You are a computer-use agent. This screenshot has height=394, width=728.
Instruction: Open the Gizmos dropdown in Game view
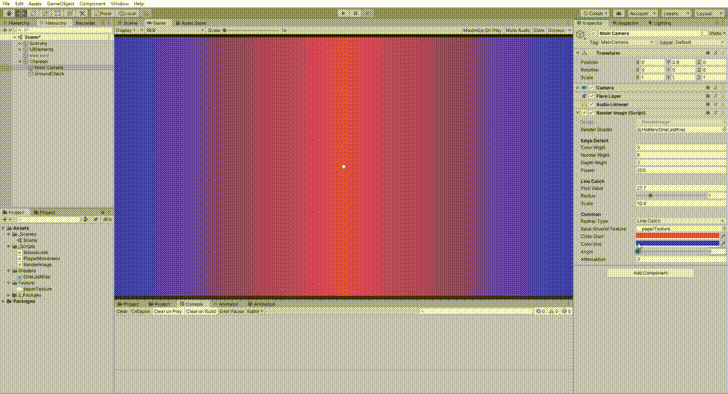[559, 30]
